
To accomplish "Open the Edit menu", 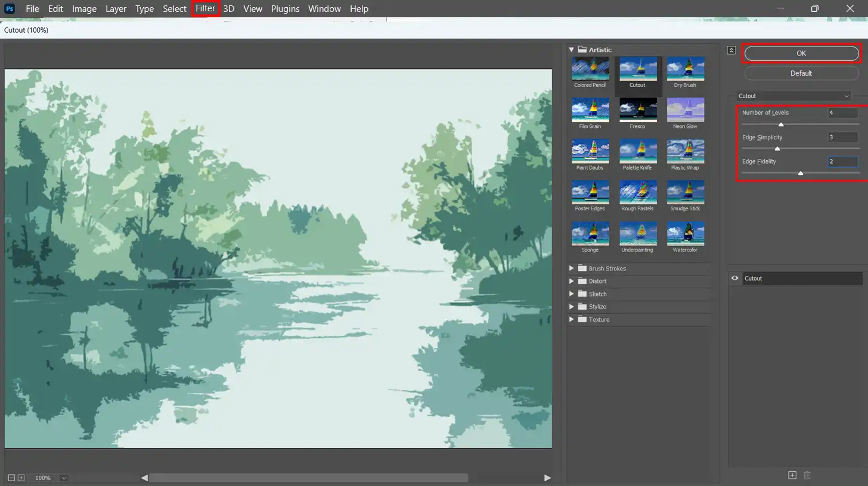I will [x=55, y=8].
